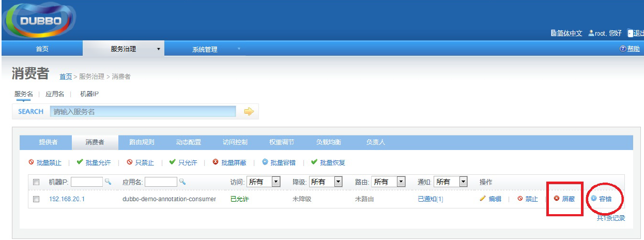The height and width of the screenshot is (240, 644).
Task: Switch to the 访问控制 tab
Action: [235, 142]
